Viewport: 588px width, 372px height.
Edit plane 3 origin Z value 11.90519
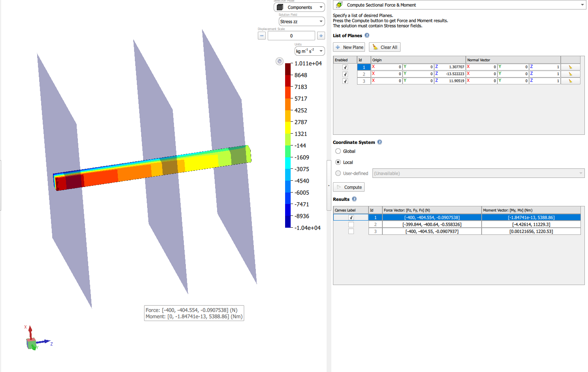pyautogui.click(x=450, y=81)
